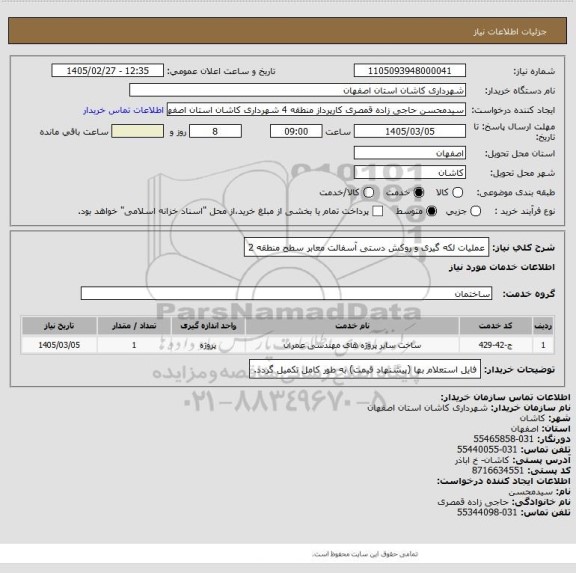Click the announcement date field 1405/02/27 - 12:35

[108, 71]
